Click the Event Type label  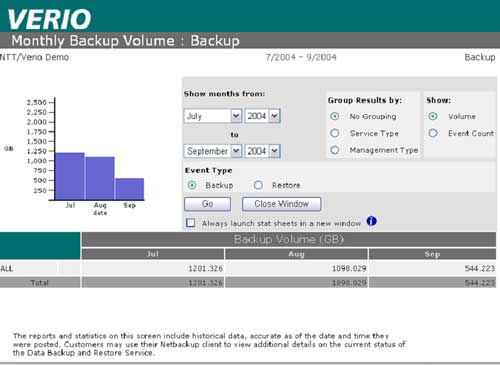209,170
